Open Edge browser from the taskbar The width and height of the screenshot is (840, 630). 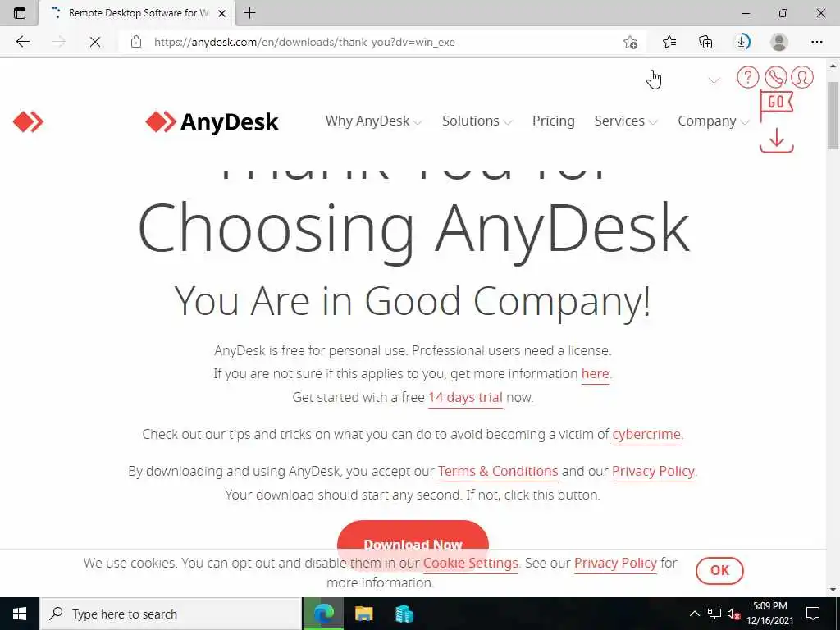point(324,614)
